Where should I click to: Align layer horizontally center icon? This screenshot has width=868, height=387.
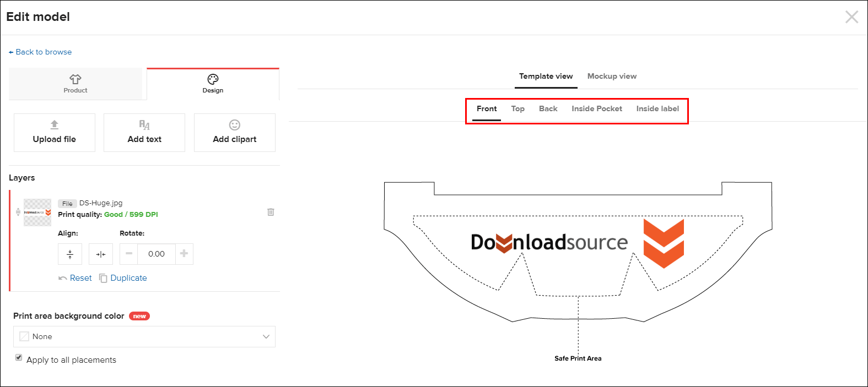point(101,254)
